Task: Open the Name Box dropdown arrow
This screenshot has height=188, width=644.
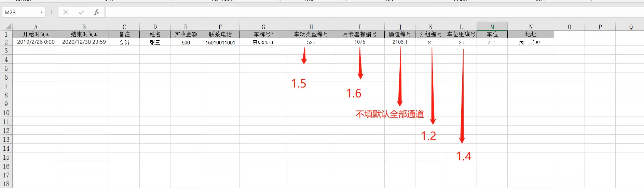Action: [41, 13]
